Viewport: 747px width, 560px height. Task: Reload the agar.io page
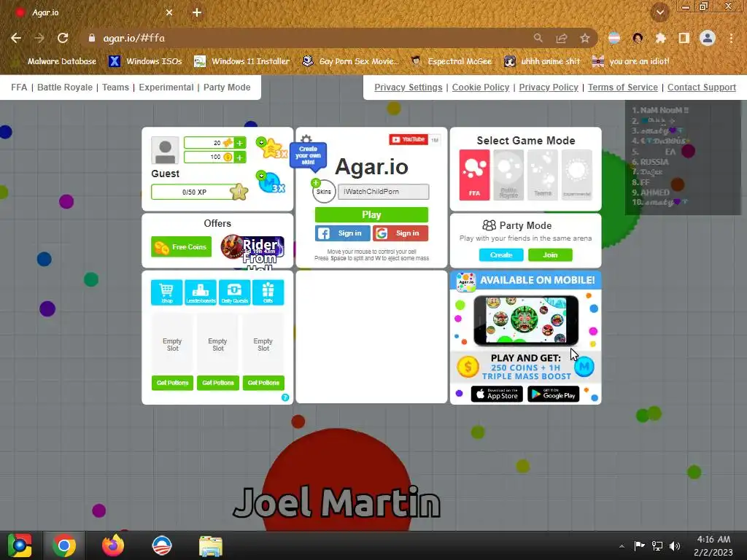pyautogui.click(x=63, y=38)
